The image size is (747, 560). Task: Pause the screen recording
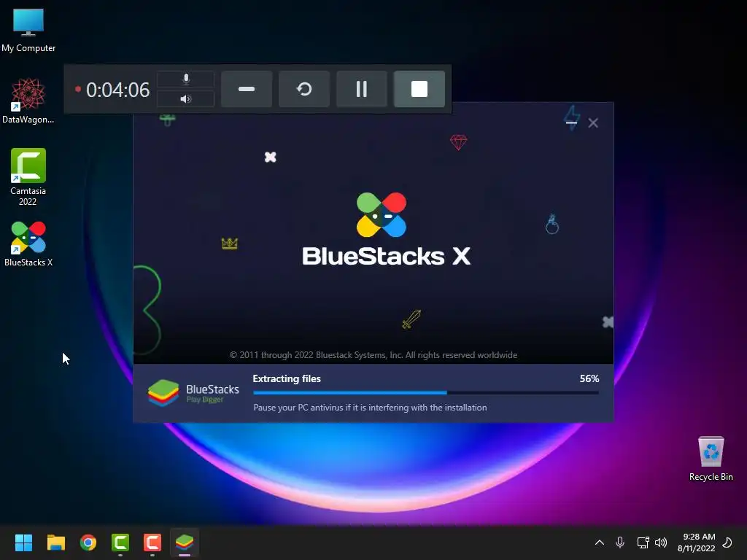coord(362,89)
